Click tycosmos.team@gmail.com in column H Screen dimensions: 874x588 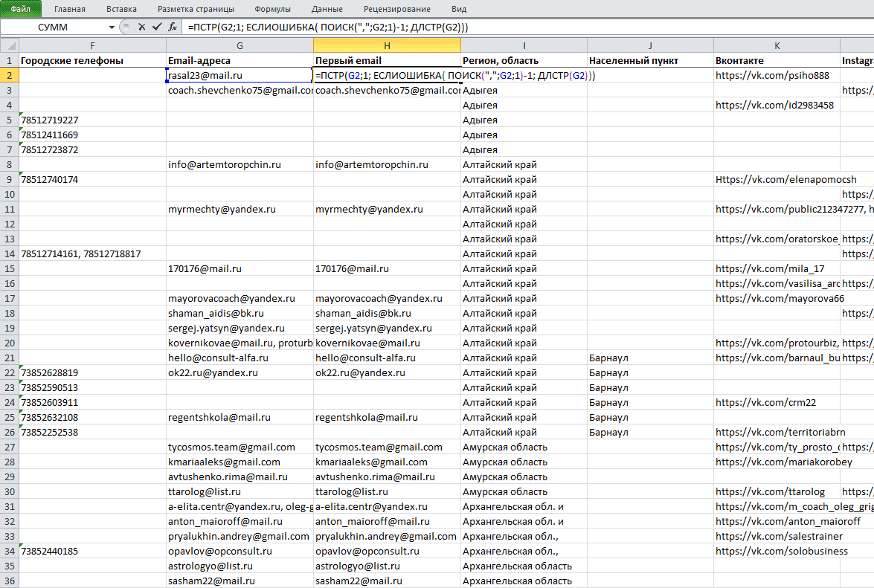[x=387, y=447]
